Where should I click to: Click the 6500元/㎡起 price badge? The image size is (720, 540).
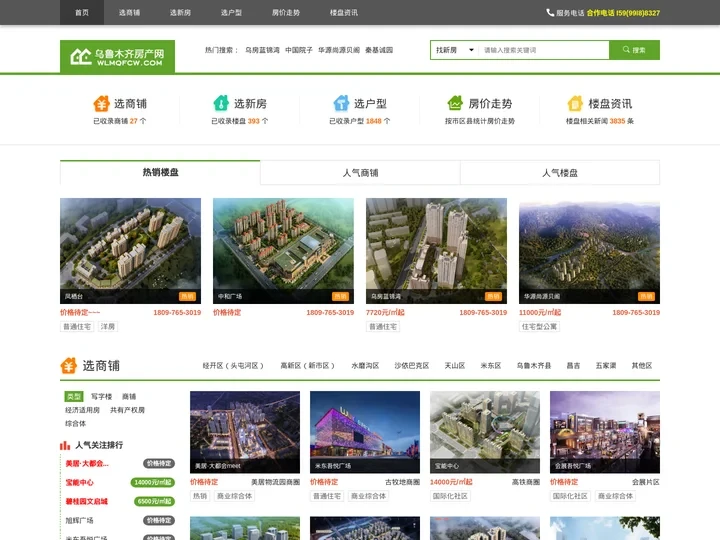154,501
